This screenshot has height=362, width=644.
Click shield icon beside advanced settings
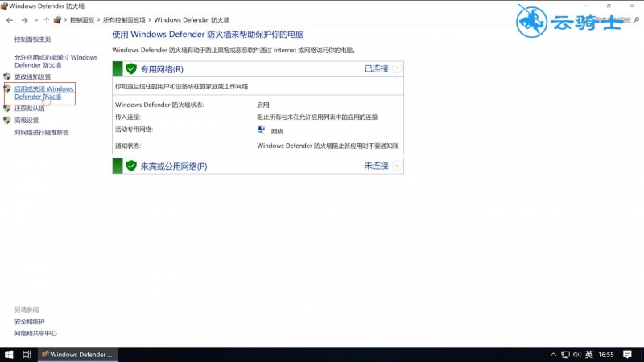[7, 120]
